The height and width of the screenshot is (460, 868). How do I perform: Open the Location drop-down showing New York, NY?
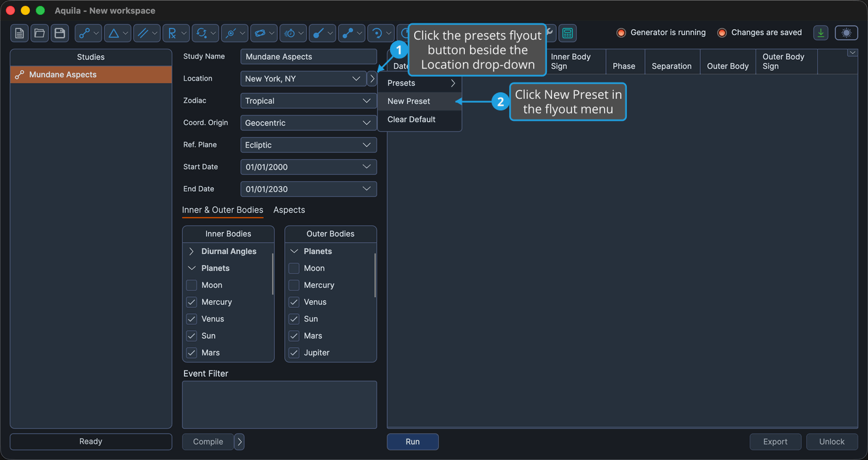click(303, 79)
